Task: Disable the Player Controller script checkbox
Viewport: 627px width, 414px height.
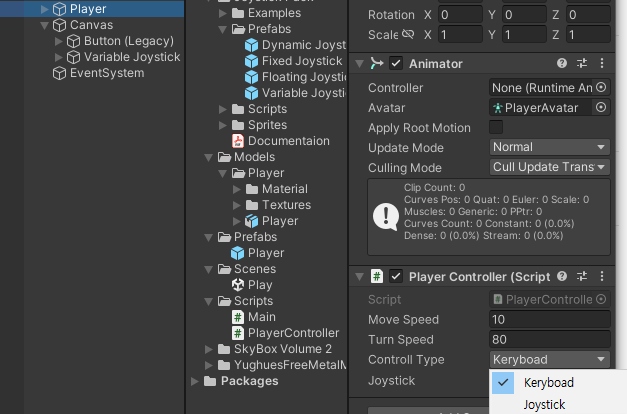Action: pos(396,276)
